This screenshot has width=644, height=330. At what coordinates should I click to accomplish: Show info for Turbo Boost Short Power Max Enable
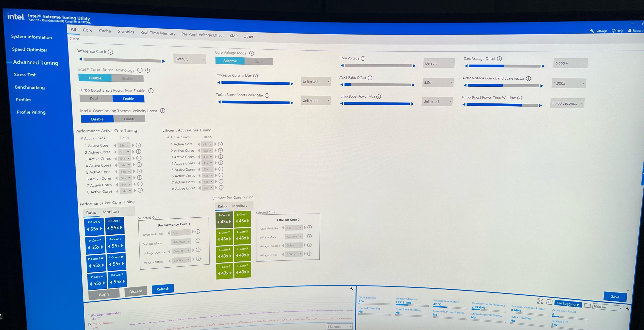pos(151,91)
